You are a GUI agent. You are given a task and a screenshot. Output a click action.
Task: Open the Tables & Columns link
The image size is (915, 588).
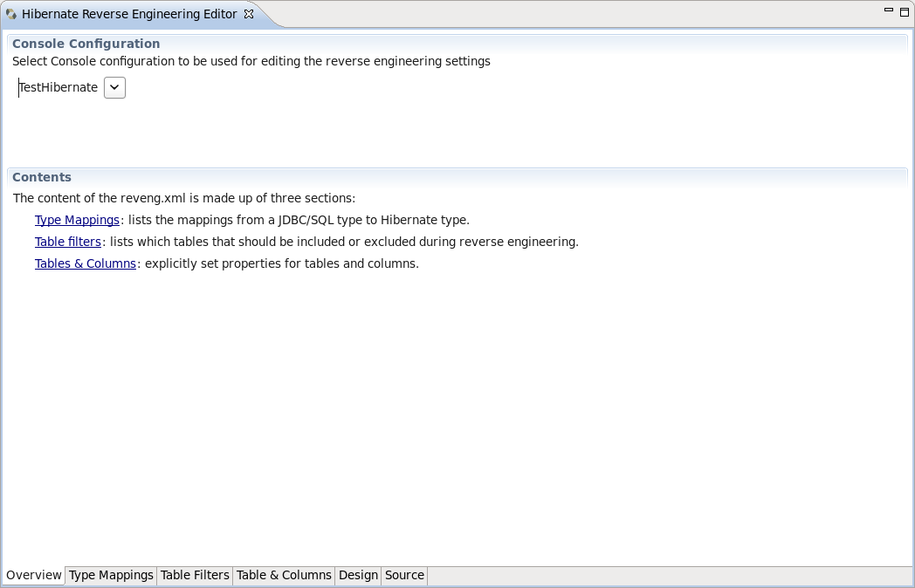click(85, 263)
